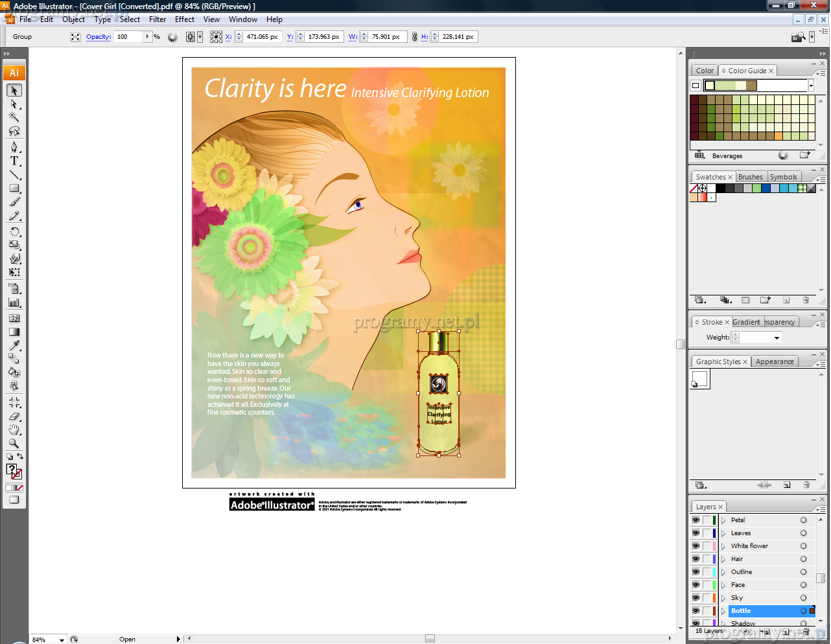Switch to the Brushes tab
The height and width of the screenshot is (644, 831).
tap(750, 177)
